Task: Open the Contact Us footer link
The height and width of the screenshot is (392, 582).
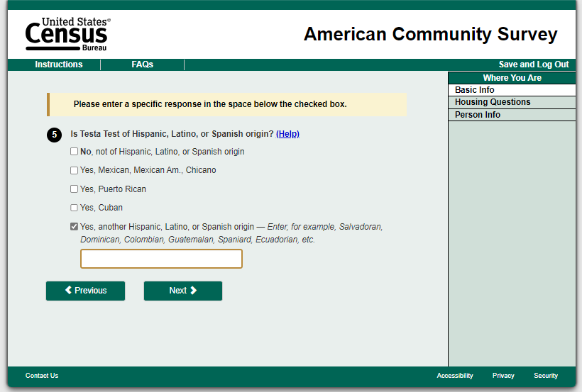Action: pyautogui.click(x=42, y=376)
